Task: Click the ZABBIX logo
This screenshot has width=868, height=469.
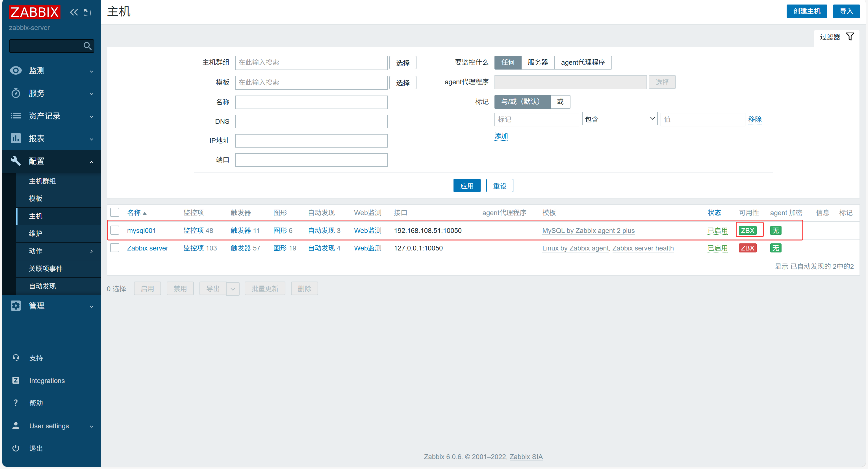Action: tap(34, 12)
